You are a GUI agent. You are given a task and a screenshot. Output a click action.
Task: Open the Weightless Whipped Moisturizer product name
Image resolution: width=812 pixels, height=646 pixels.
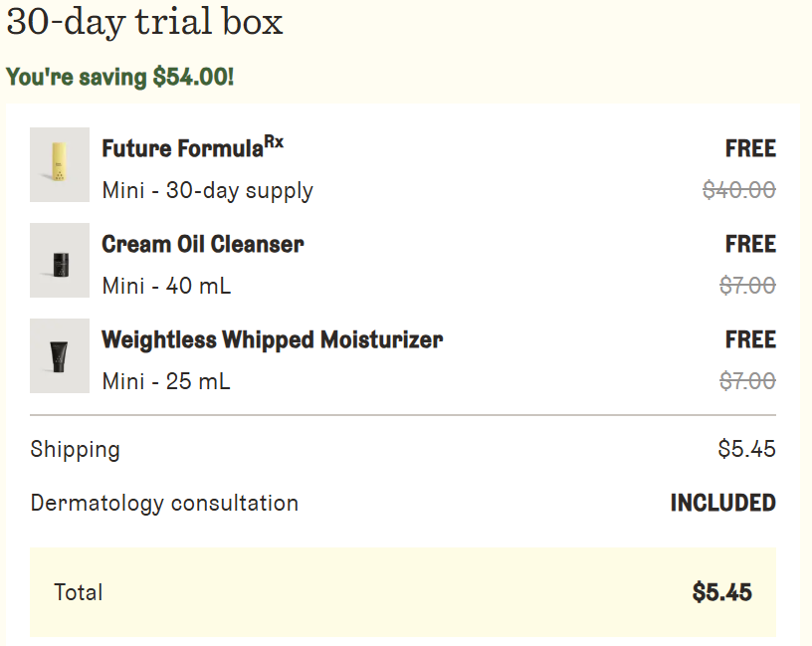point(272,339)
